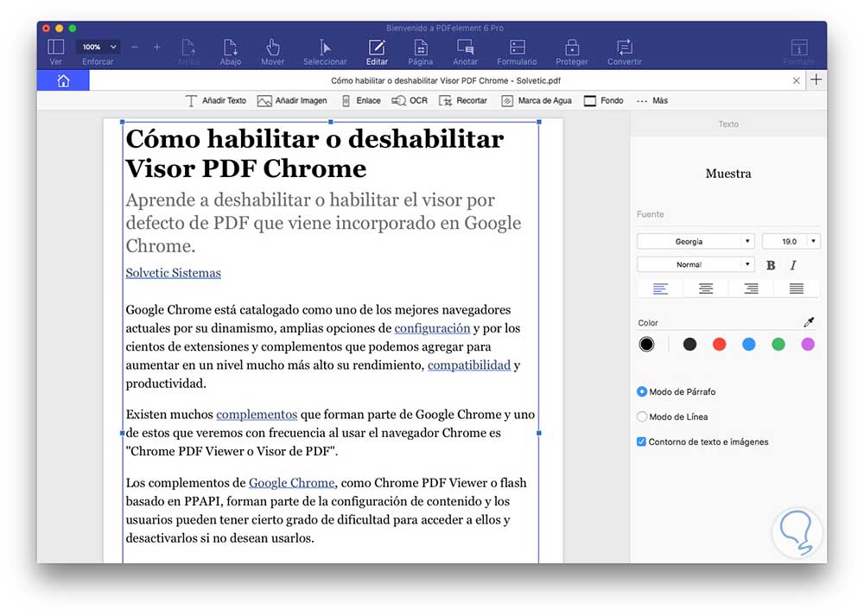Screen dimensions: 864x616
Task: Select the Recortar crop tool
Action: (x=463, y=101)
